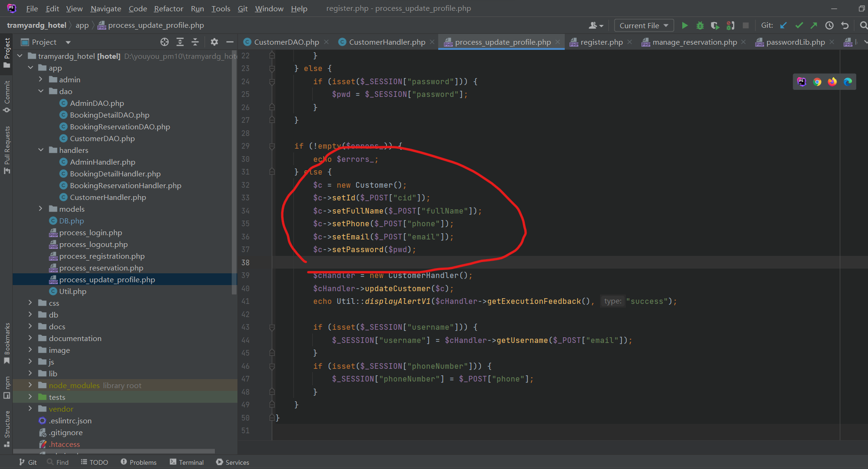Screen dimensions: 868x469
Task: Open the Problems view from the status bar
Action: coord(139,462)
